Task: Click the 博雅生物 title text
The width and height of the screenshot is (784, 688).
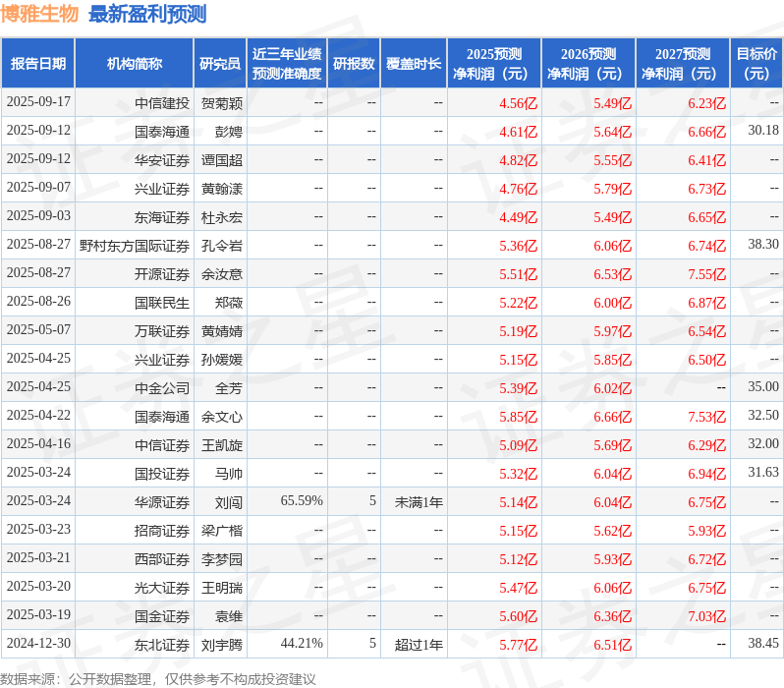Action: pos(39,14)
